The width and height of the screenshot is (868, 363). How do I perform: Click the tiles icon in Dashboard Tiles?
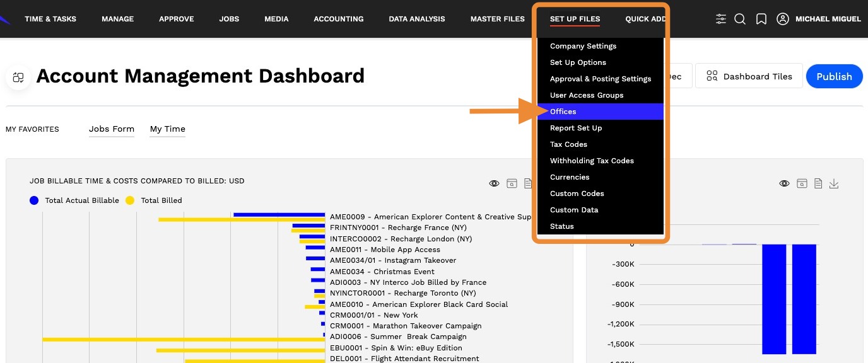pos(712,76)
